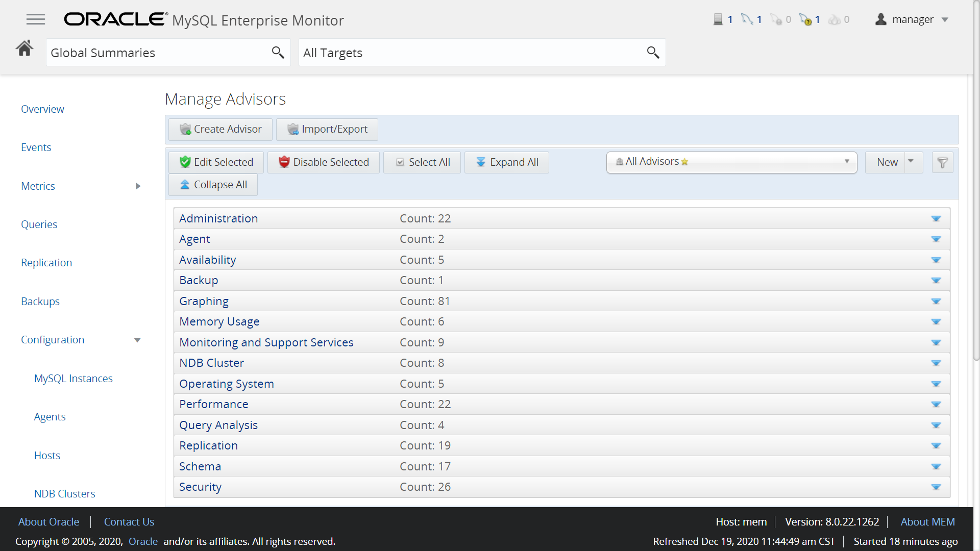Click the Create Advisor button
The image size is (980, 551).
[220, 130]
